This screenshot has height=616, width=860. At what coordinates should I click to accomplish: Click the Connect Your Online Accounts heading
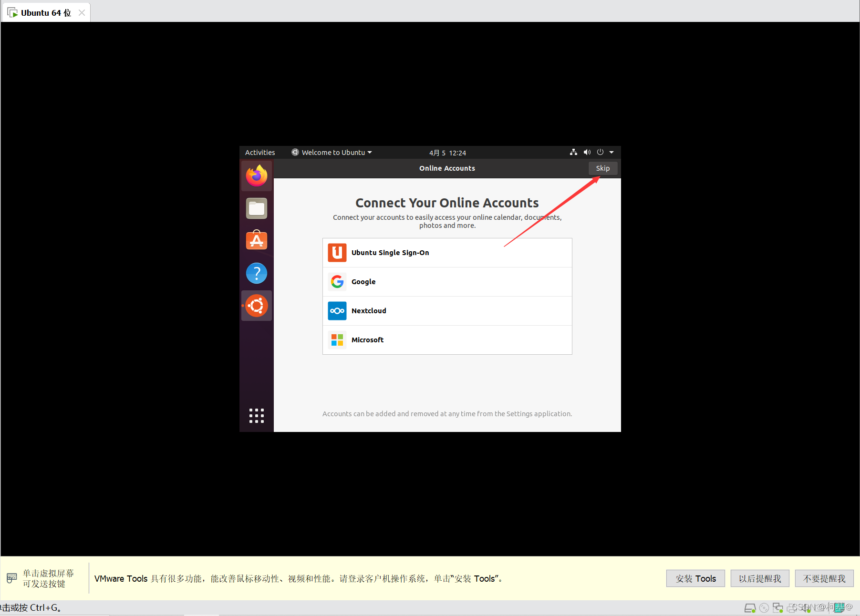(x=447, y=203)
